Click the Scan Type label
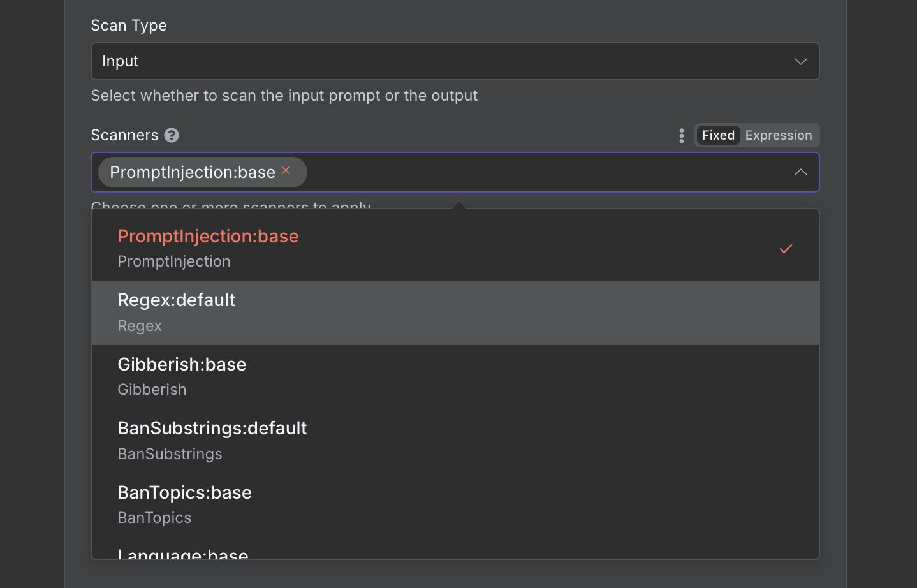The height and width of the screenshot is (588, 917). point(129,26)
